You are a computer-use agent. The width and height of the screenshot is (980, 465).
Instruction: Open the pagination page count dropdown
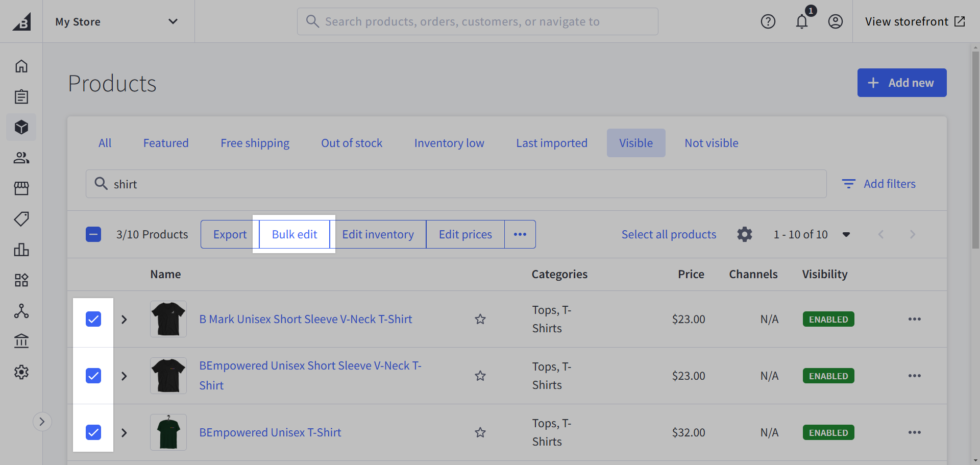click(x=847, y=234)
